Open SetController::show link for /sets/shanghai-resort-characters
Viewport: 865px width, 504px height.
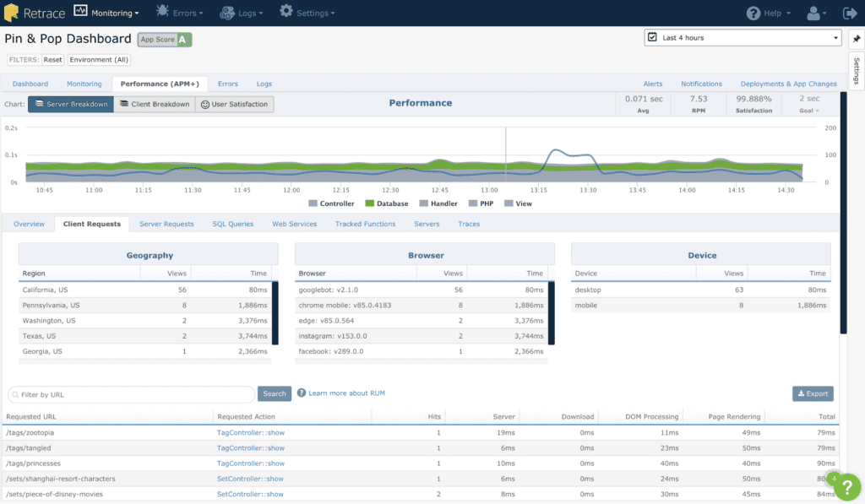[250, 480]
